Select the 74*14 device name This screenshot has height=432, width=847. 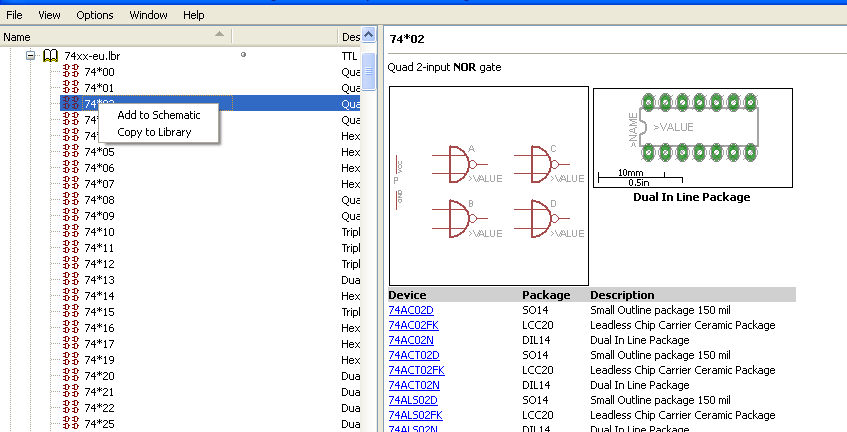(x=99, y=296)
